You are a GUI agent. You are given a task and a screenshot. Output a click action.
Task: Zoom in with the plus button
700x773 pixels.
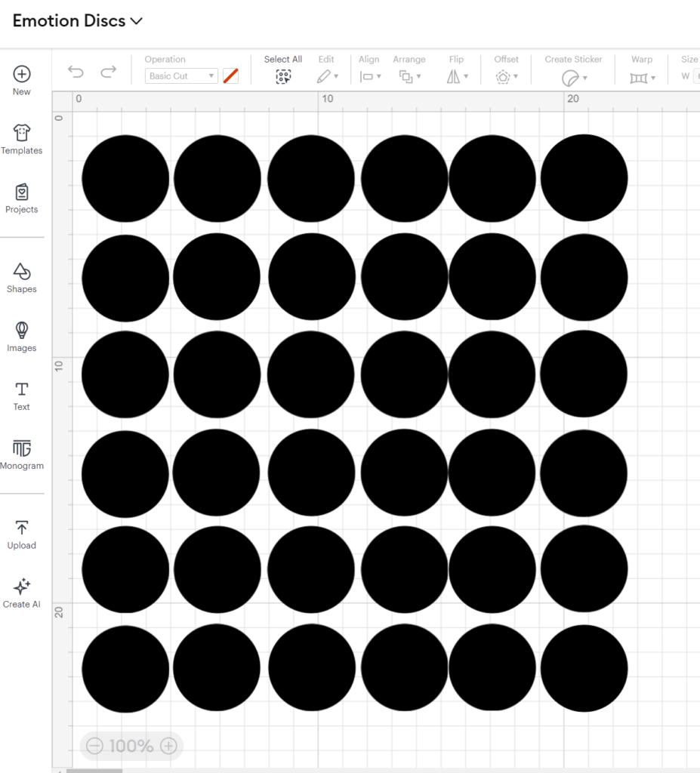tap(168, 747)
